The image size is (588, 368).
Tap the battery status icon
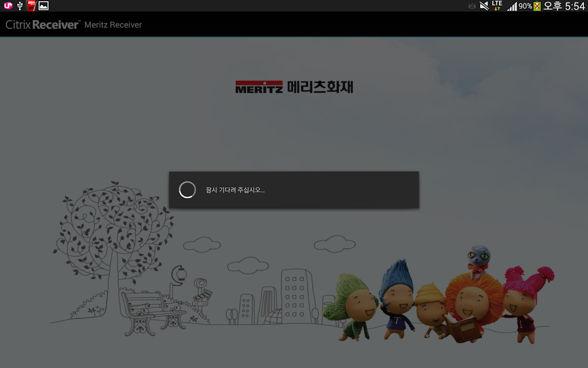tap(537, 6)
